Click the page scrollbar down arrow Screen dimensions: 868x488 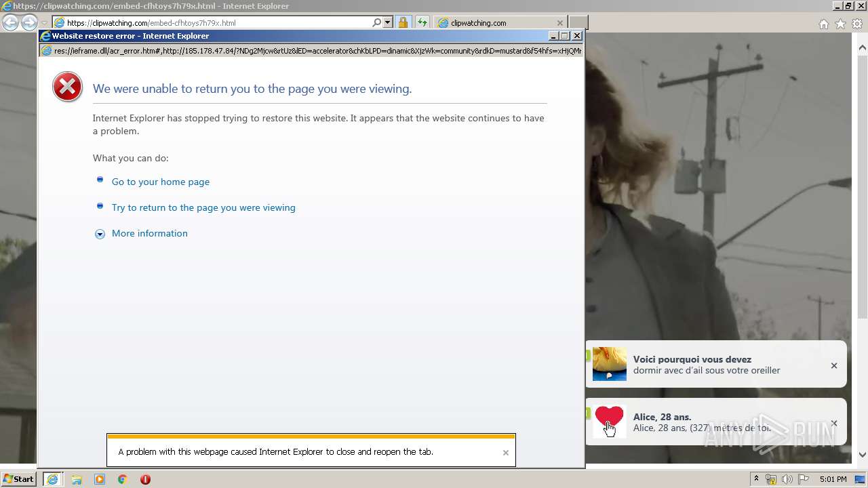(x=863, y=455)
